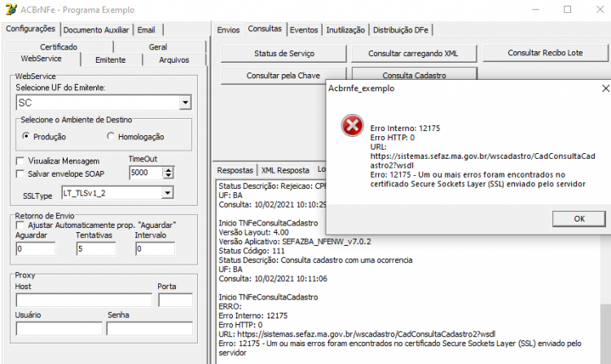Click the Intervalo input field
Viewport: 611px width, 364px height.
[x=155, y=248]
